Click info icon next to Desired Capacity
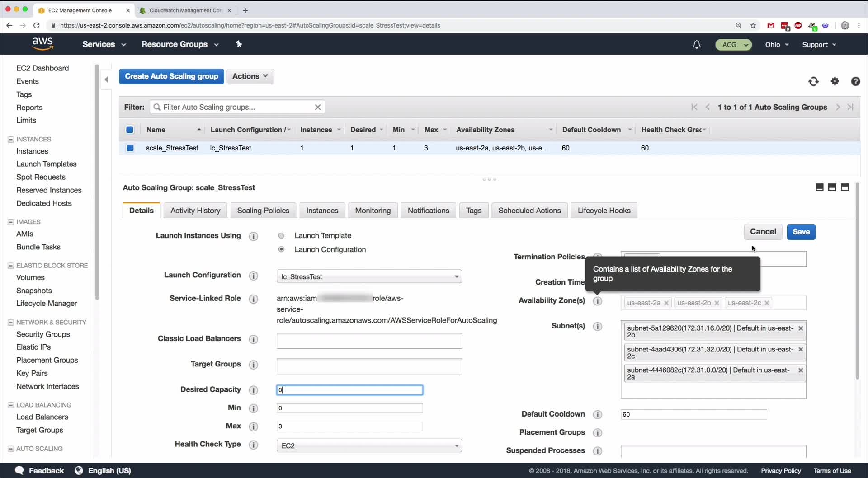The height and width of the screenshot is (478, 868). coord(254,390)
